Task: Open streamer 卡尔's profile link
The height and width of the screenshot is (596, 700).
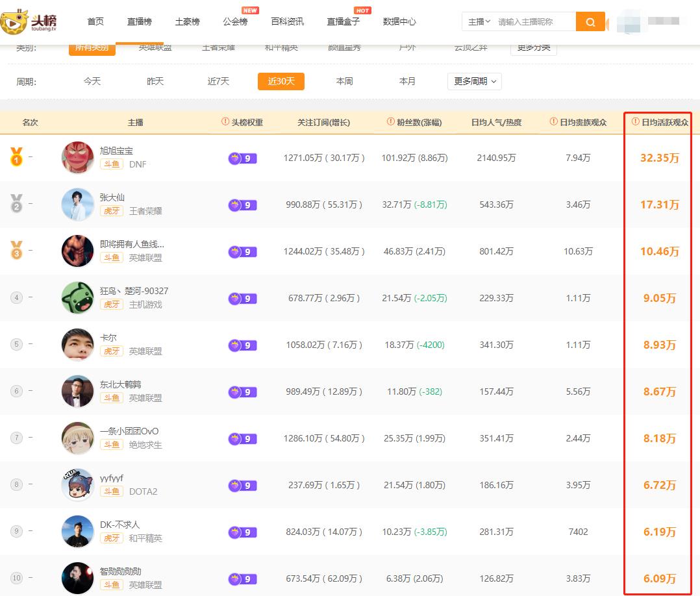Action: click(108, 338)
